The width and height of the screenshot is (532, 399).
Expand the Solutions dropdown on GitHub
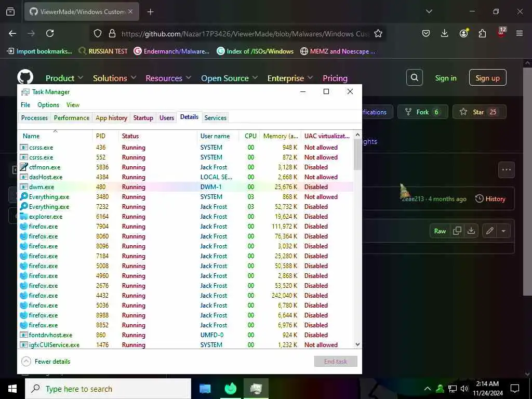pos(114,78)
